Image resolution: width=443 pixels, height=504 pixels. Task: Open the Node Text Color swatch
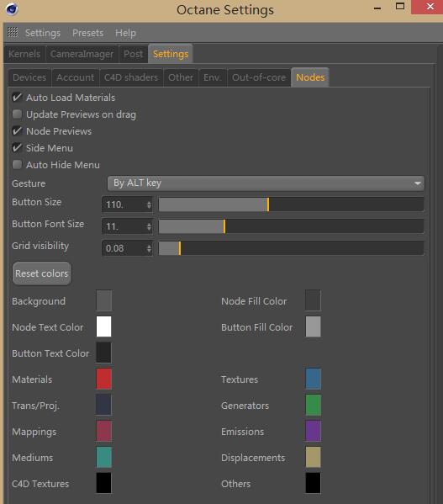[x=103, y=326]
